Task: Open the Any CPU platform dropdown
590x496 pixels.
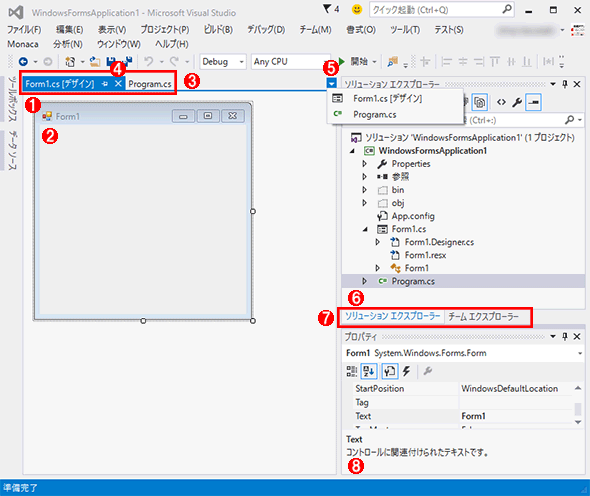Action: 325,62
